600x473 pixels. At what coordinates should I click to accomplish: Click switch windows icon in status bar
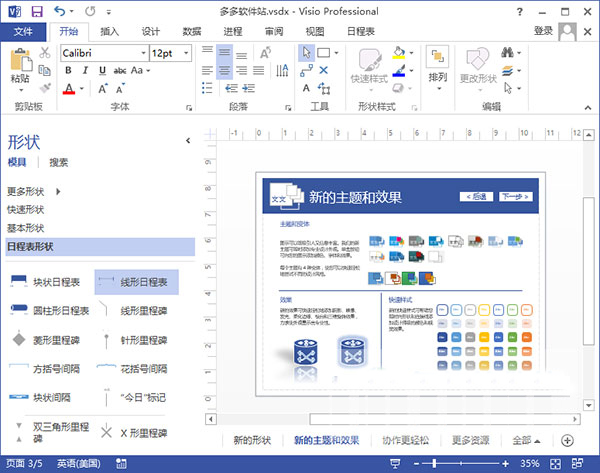pos(577,464)
